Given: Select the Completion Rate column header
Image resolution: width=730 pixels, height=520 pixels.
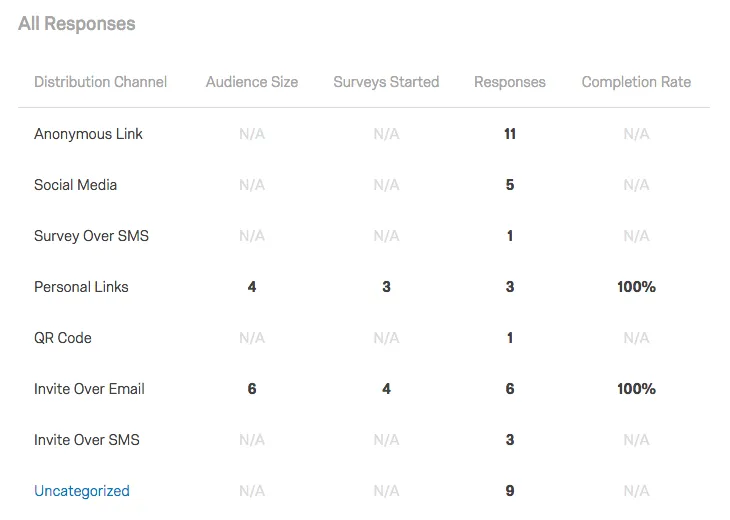Looking at the screenshot, I should click(x=636, y=82).
